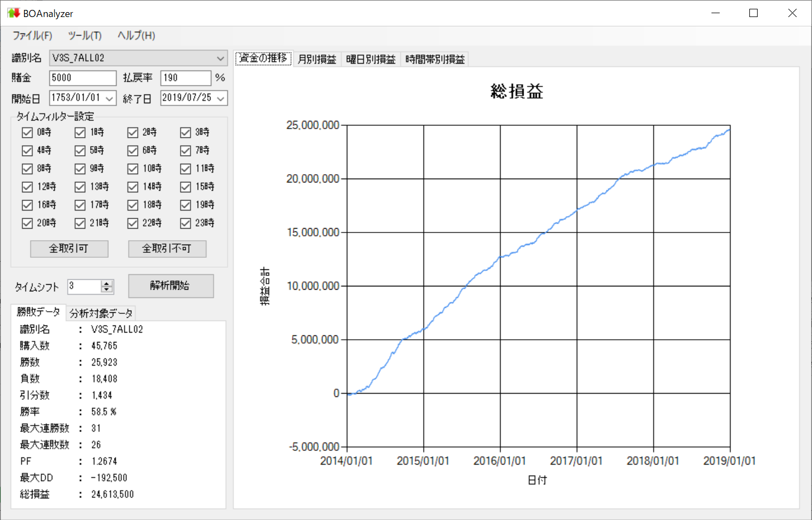This screenshot has height=520, width=812.
Task: Switch to the 分析対象データ tab
Action: [x=101, y=313]
